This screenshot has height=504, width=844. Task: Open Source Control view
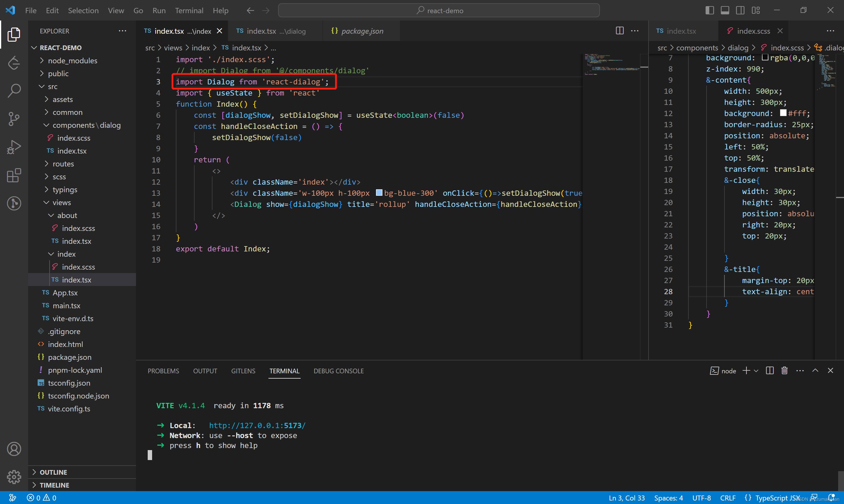click(14, 119)
